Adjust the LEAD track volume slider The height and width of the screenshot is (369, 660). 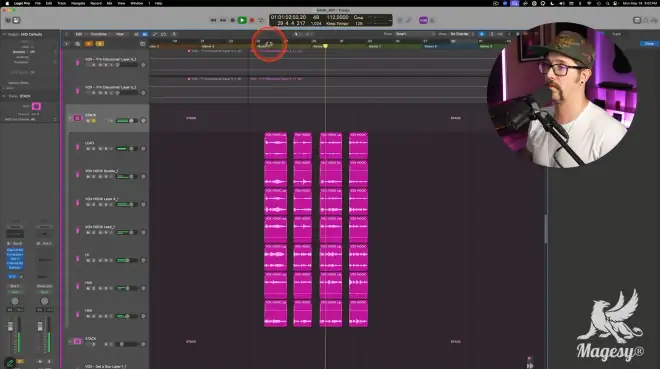[x=127, y=149]
